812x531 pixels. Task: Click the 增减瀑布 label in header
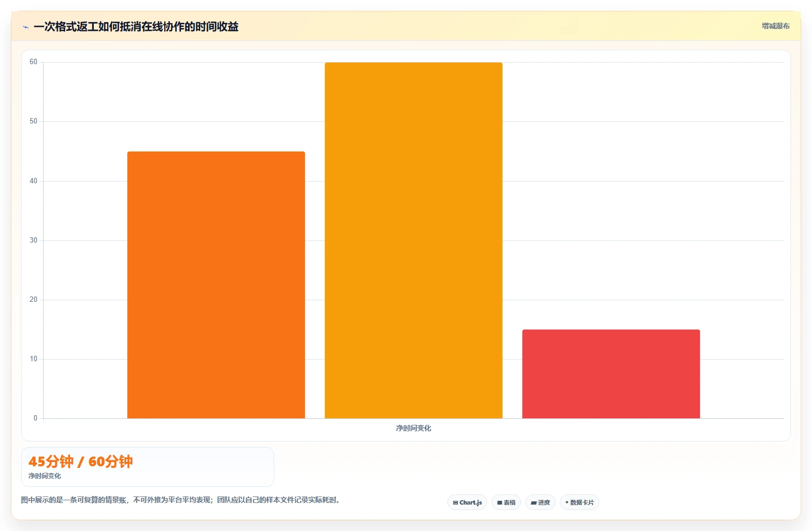click(776, 26)
